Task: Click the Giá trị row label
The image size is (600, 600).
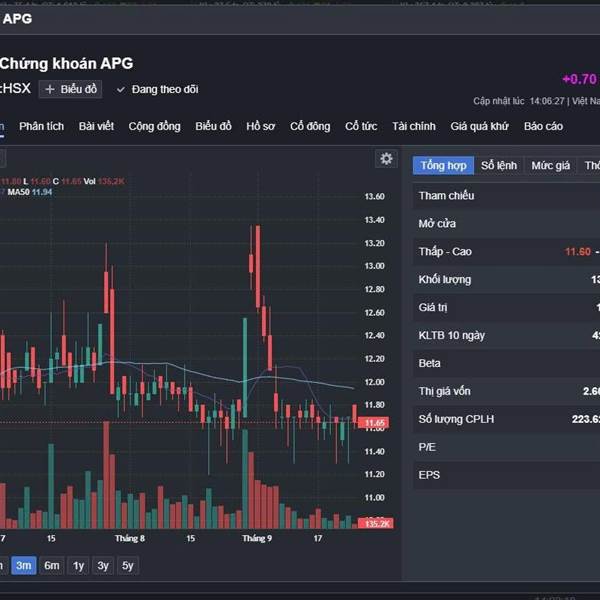Action: [433, 307]
